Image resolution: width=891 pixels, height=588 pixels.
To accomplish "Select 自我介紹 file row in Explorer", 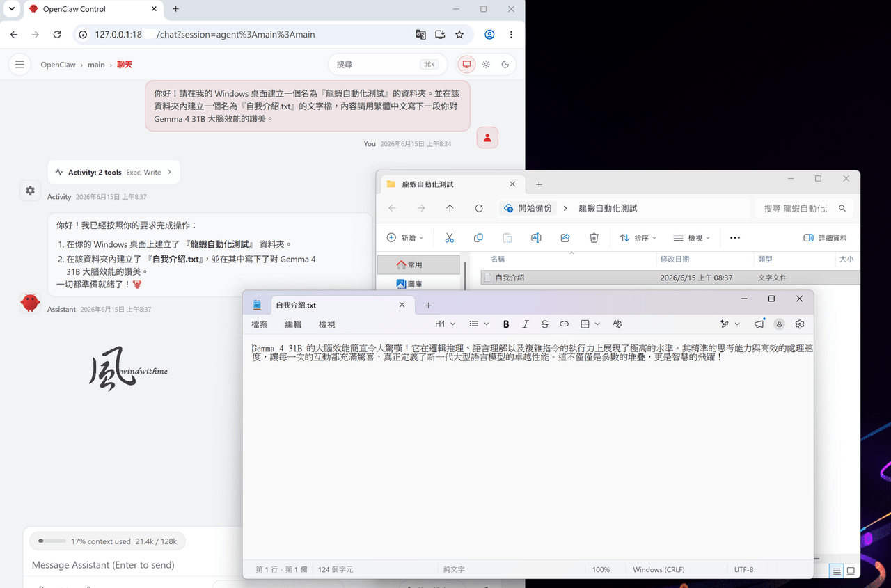I will click(x=670, y=277).
